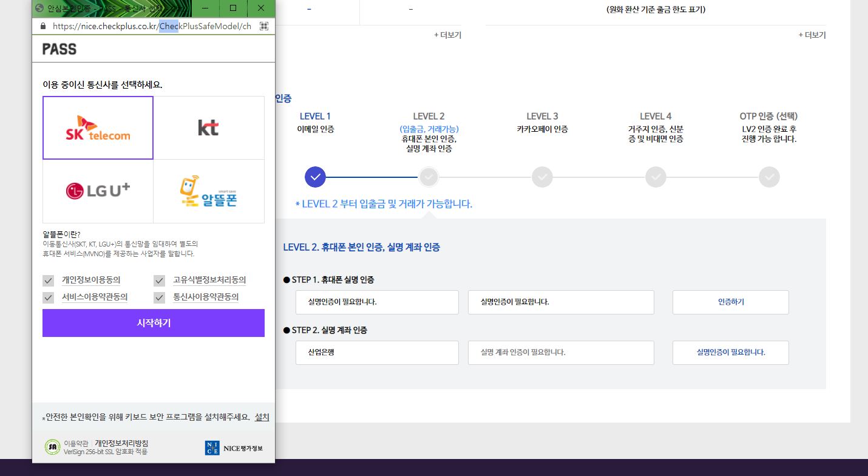Click the LEVEL 3 step circle
Viewport: 868px width, 476px height.
point(542,177)
